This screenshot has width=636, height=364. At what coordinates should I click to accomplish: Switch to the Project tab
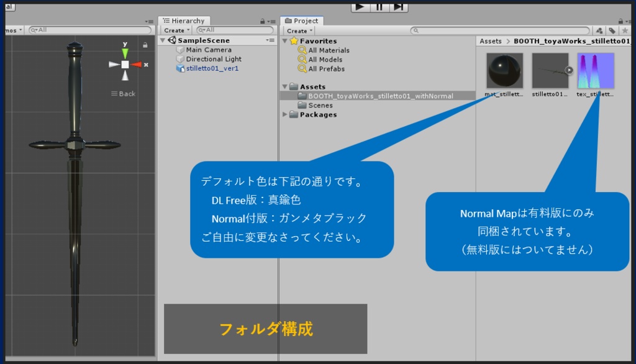coord(302,20)
